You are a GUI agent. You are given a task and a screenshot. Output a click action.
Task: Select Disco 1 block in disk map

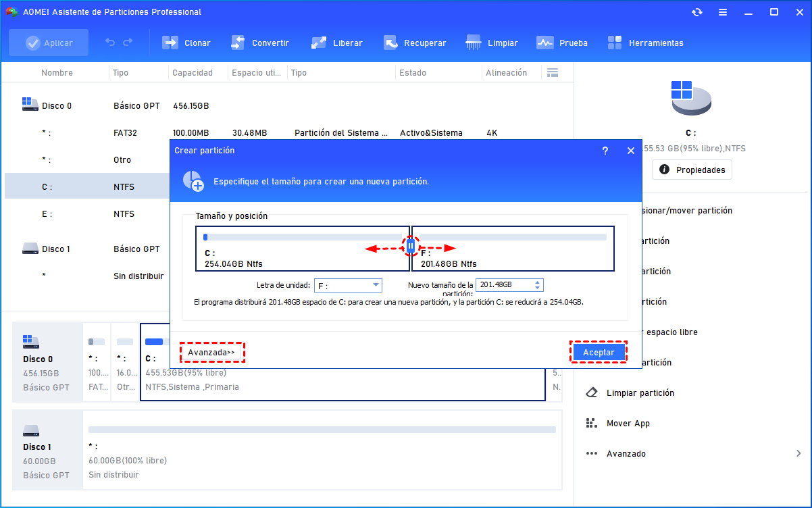point(46,449)
